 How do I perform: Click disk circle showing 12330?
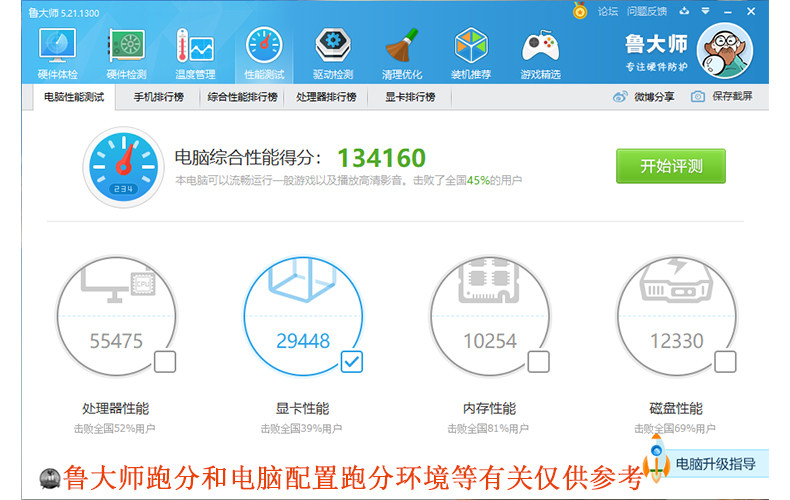point(677,316)
